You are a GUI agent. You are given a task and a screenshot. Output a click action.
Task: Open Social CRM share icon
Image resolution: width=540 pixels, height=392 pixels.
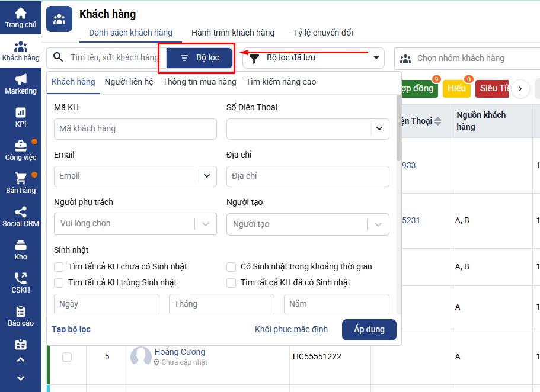(x=21, y=212)
